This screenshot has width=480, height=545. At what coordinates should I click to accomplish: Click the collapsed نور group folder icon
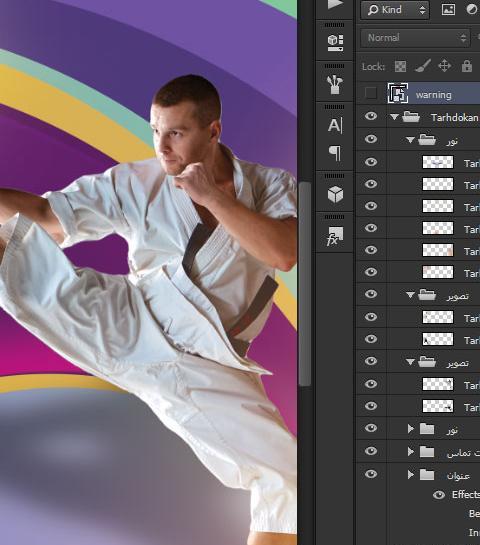pos(427,429)
